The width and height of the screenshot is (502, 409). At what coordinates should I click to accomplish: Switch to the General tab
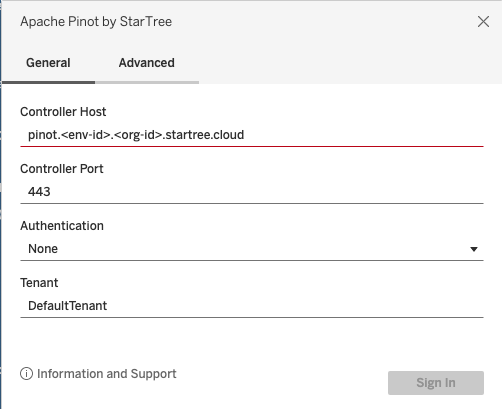[48, 63]
